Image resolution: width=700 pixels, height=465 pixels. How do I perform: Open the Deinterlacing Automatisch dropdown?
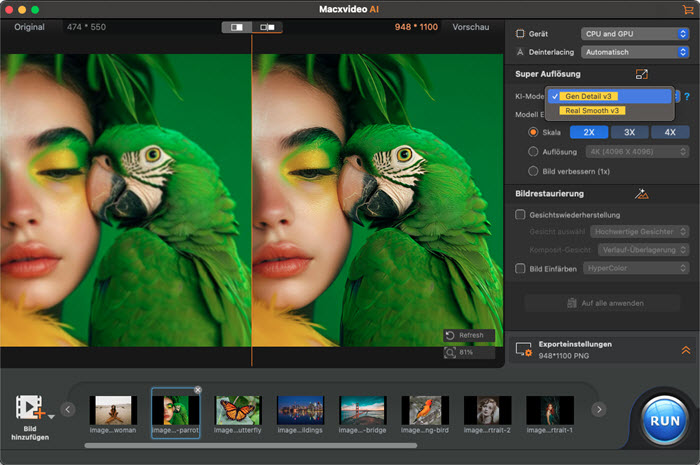(635, 52)
